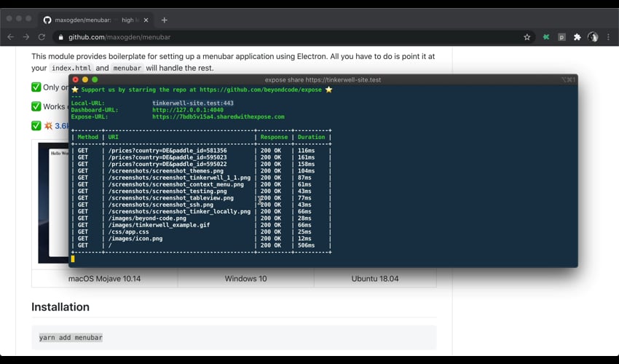Select the screenshot_testing.png request

pos(201,191)
